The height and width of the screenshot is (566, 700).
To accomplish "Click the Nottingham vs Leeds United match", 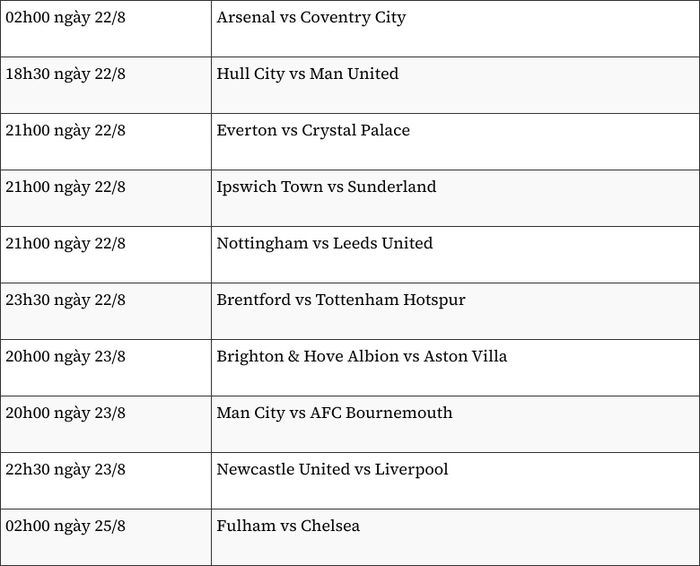I will tap(325, 243).
